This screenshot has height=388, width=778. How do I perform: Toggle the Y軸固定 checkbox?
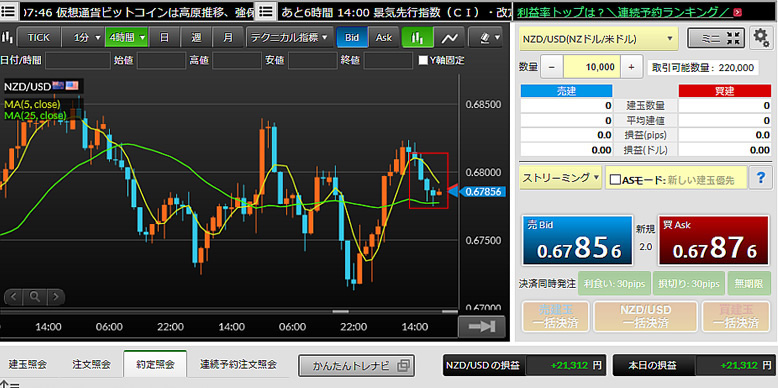(423, 61)
